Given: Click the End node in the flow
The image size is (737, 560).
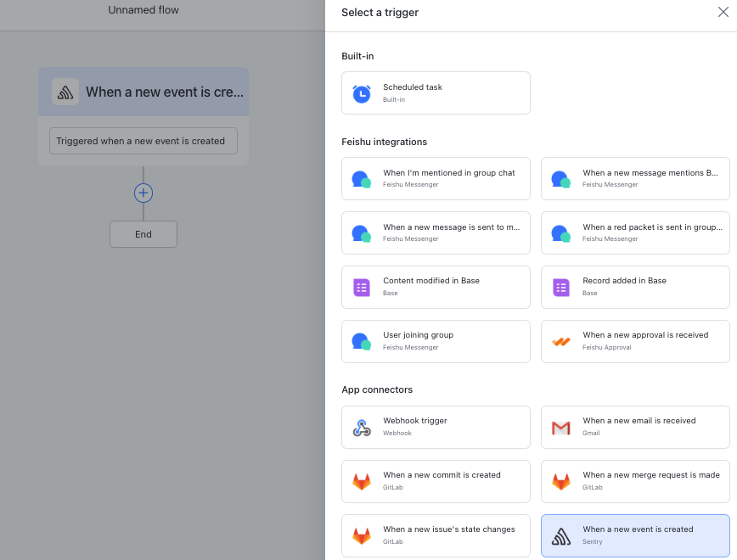Looking at the screenshot, I should 143,234.
